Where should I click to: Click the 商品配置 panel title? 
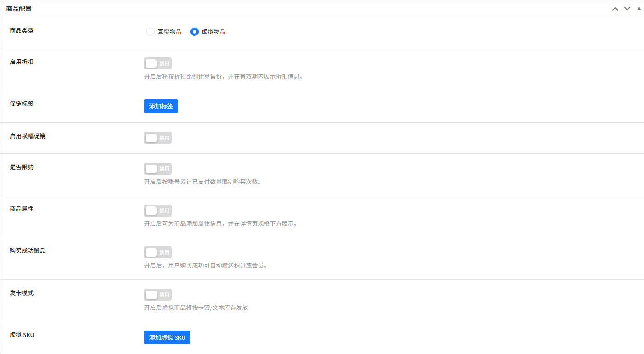tap(19, 9)
